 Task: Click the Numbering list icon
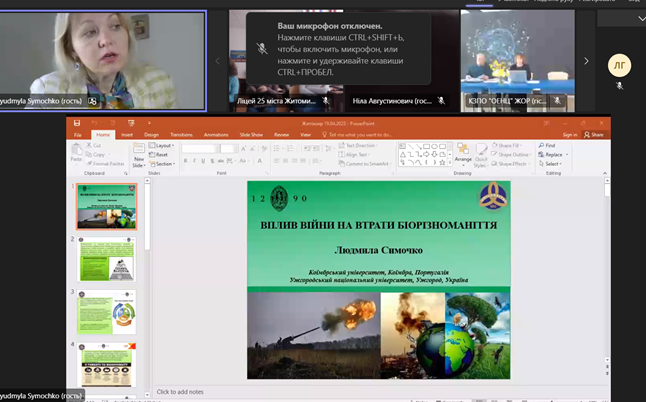tap(291, 148)
